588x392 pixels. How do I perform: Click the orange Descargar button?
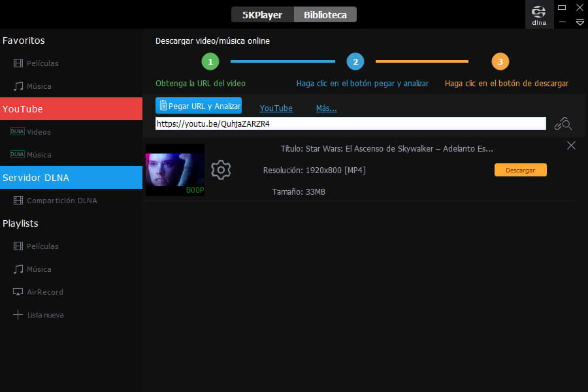521,170
